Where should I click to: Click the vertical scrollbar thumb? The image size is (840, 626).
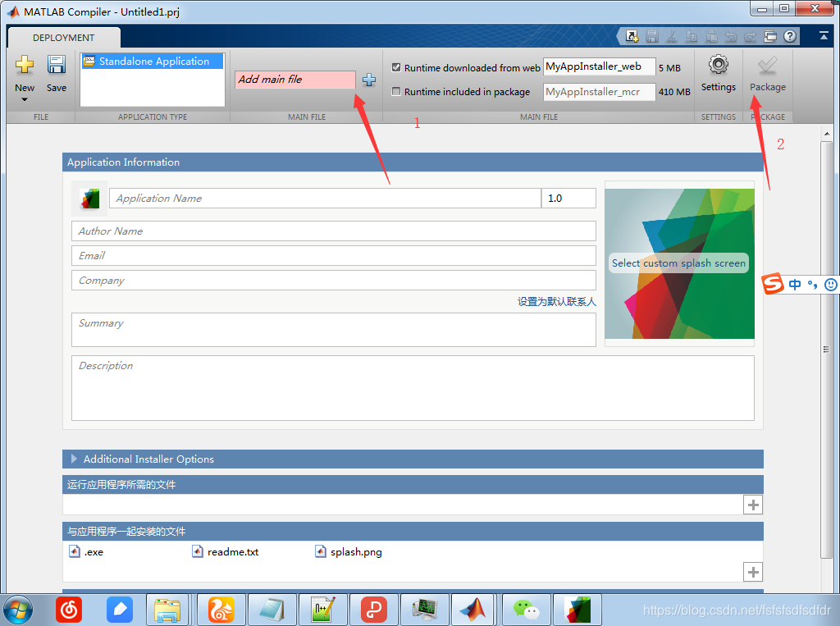pos(827,350)
